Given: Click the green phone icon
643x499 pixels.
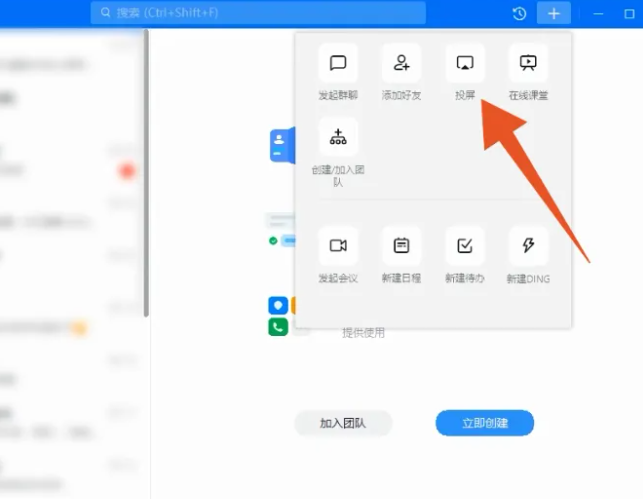Looking at the screenshot, I should point(277,327).
